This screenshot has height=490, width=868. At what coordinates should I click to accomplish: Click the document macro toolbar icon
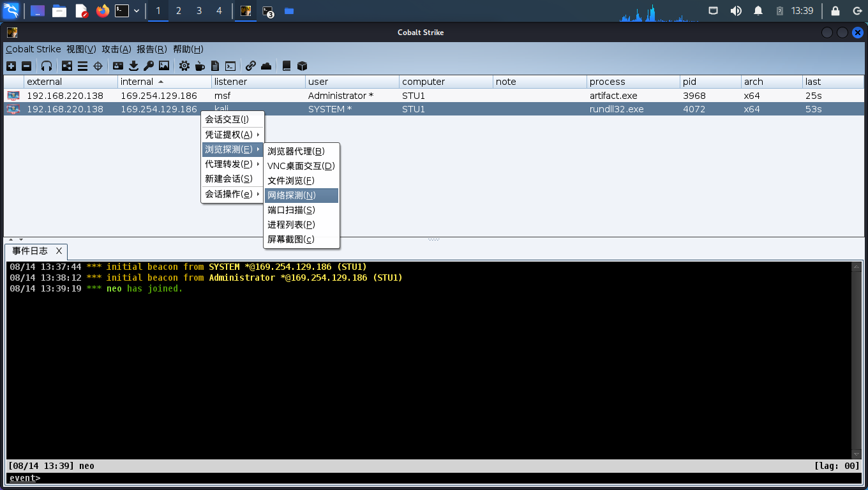click(215, 66)
